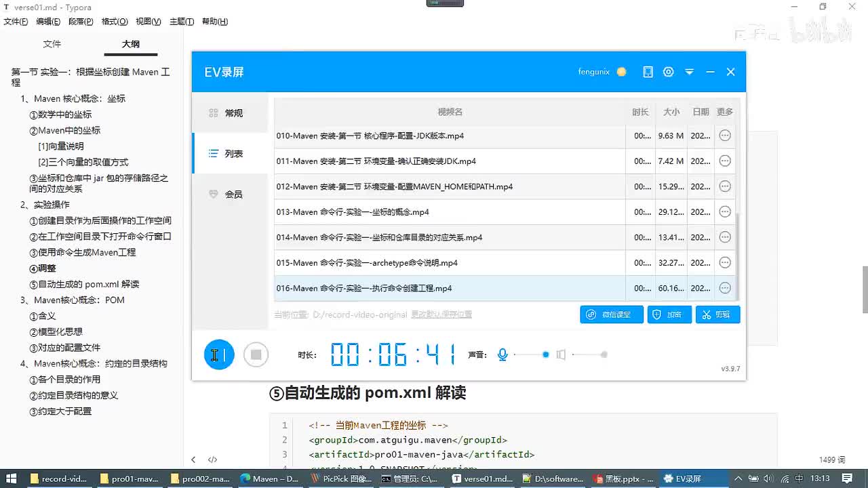The image size is (868, 488).
Task: Toggle microphone icon in EV recorder
Action: [502, 354]
